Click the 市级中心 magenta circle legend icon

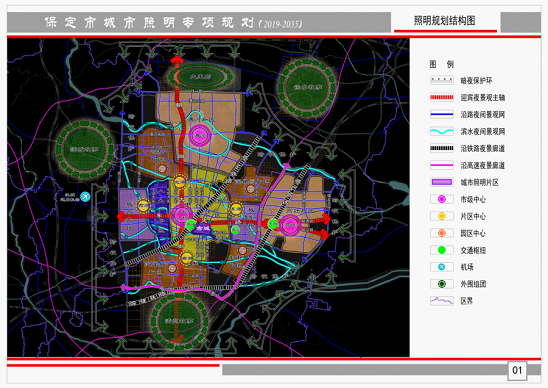click(442, 199)
